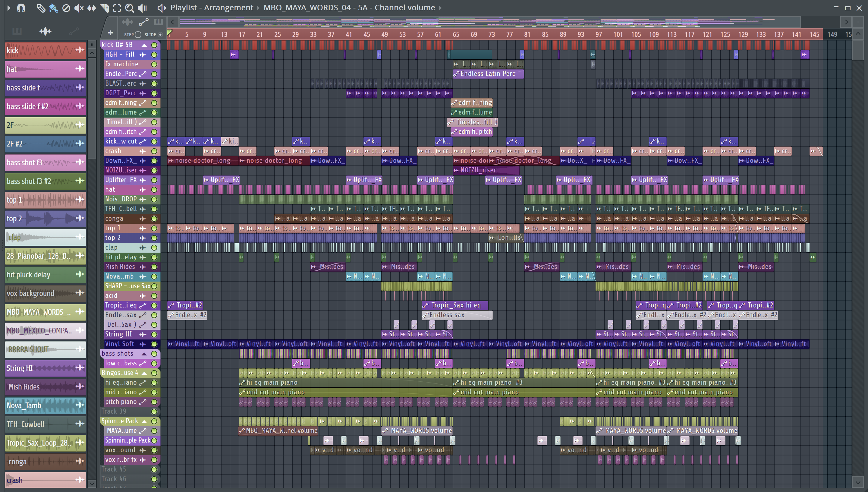Image resolution: width=868 pixels, height=492 pixels.
Task: Open arrow after Channel volume title
Action: (440, 8)
